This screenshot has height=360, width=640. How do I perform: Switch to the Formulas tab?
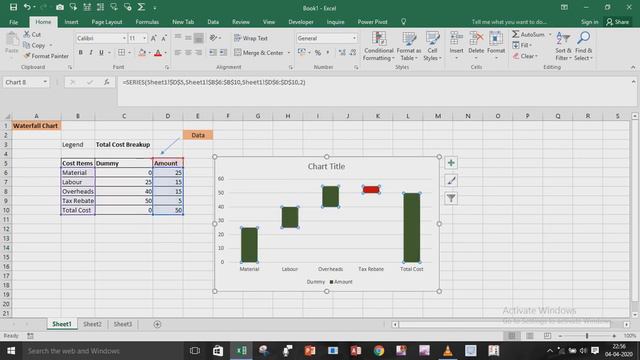147,22
